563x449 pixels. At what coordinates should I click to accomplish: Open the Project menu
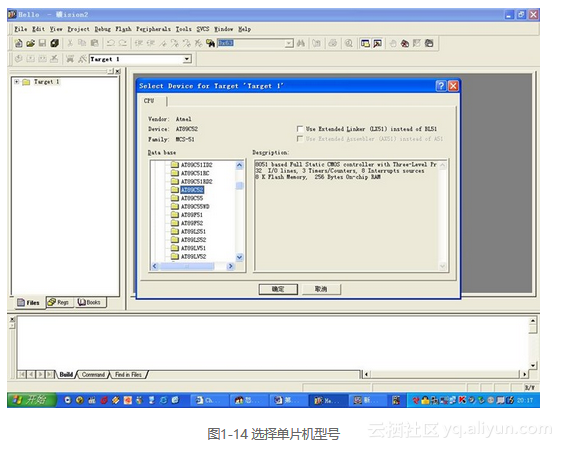(x=78, y=29)
